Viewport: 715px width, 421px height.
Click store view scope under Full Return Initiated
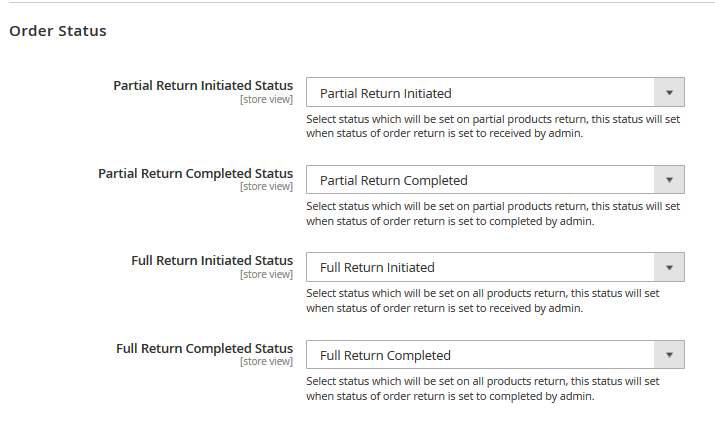tap(266, 275)
